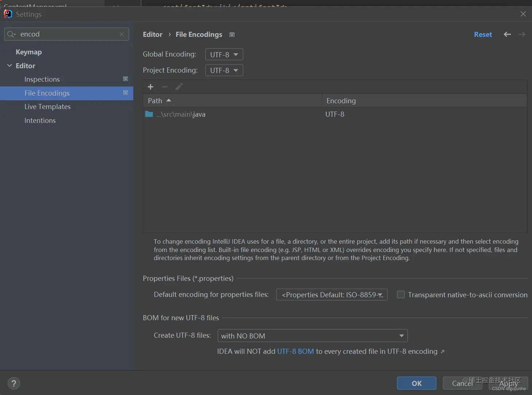Click the Encoding column header
This screenshot has width=532, height=395.
[x=425, y=100]
